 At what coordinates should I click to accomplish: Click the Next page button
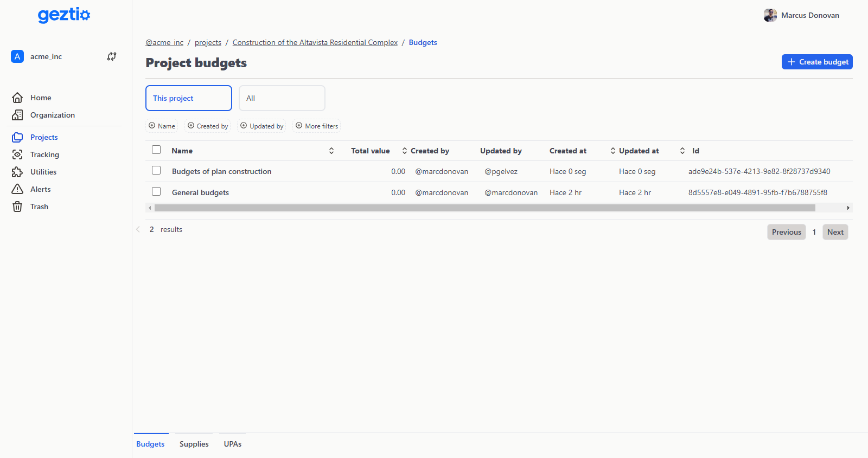(x=835, y=232)
